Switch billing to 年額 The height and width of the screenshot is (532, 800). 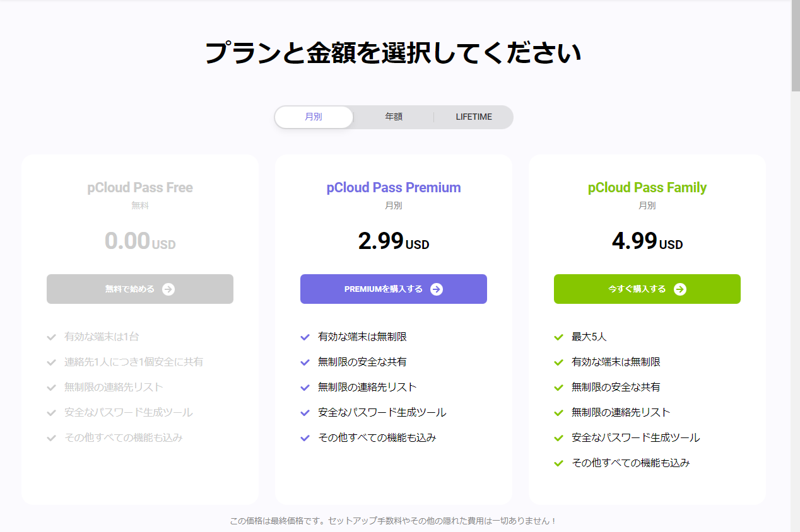click(394, 117)
